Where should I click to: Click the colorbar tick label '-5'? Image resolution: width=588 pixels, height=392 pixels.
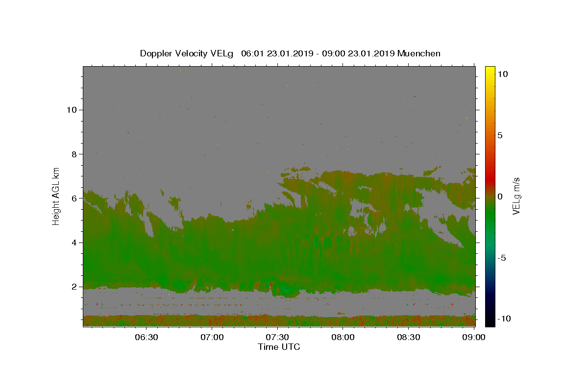[x=501, y=258]
